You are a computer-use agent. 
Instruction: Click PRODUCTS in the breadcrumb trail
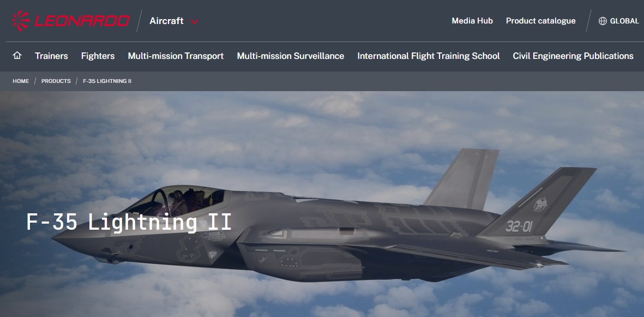pyautogui.click(x=56, y=81)
